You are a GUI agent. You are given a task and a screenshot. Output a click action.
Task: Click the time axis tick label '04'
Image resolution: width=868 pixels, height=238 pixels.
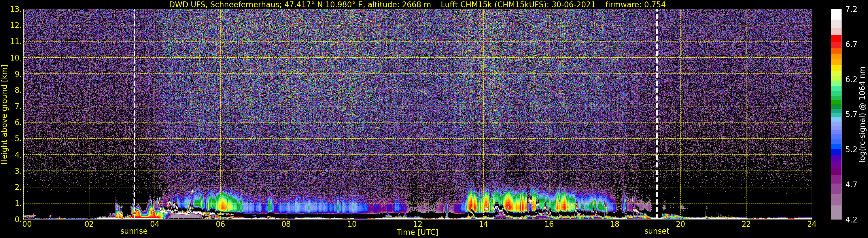(155, 224)
